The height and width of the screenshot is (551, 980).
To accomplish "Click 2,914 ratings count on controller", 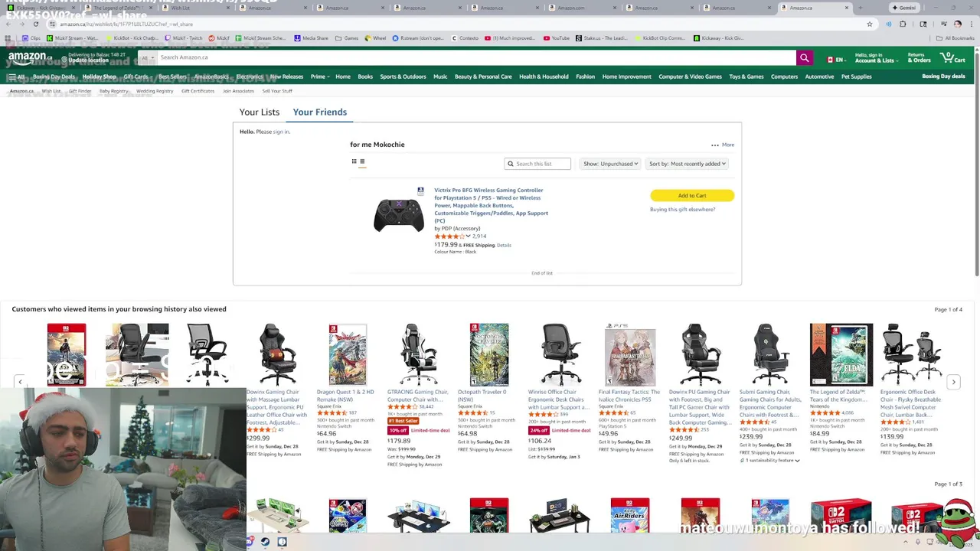I will tap(479, 236).
